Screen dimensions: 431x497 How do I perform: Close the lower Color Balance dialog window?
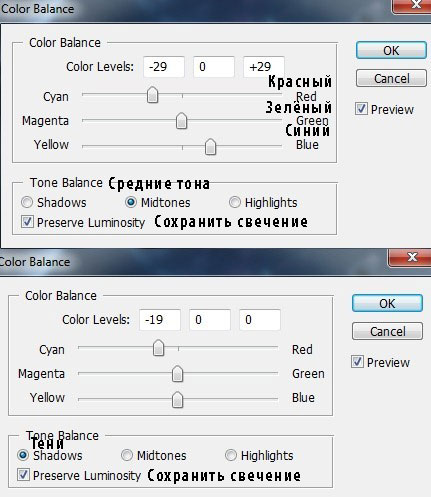tap(412, 257)
